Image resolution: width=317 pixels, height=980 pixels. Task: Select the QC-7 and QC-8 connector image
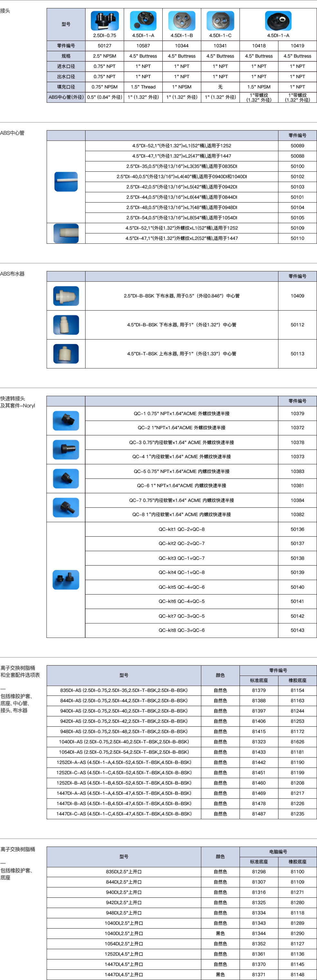(66, 507)
